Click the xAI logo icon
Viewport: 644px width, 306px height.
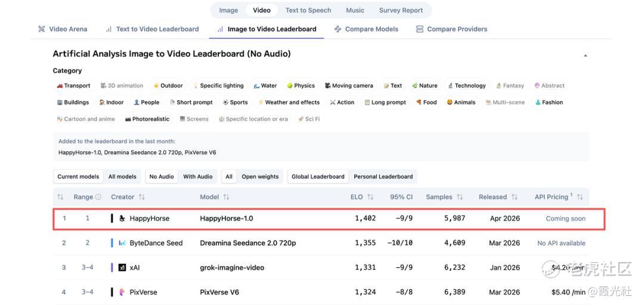(x=122, y=268)
